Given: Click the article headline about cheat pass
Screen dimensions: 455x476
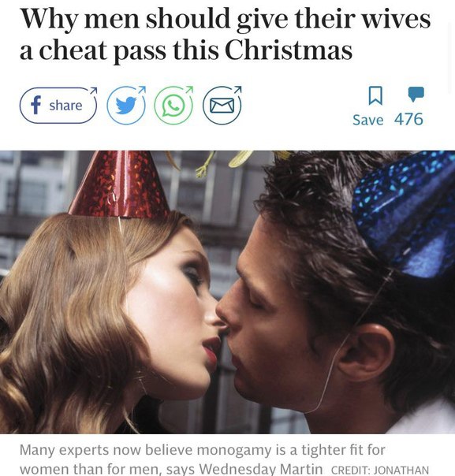Looking at the screenshot, I should pyautogui.click(x=225, y=34).
